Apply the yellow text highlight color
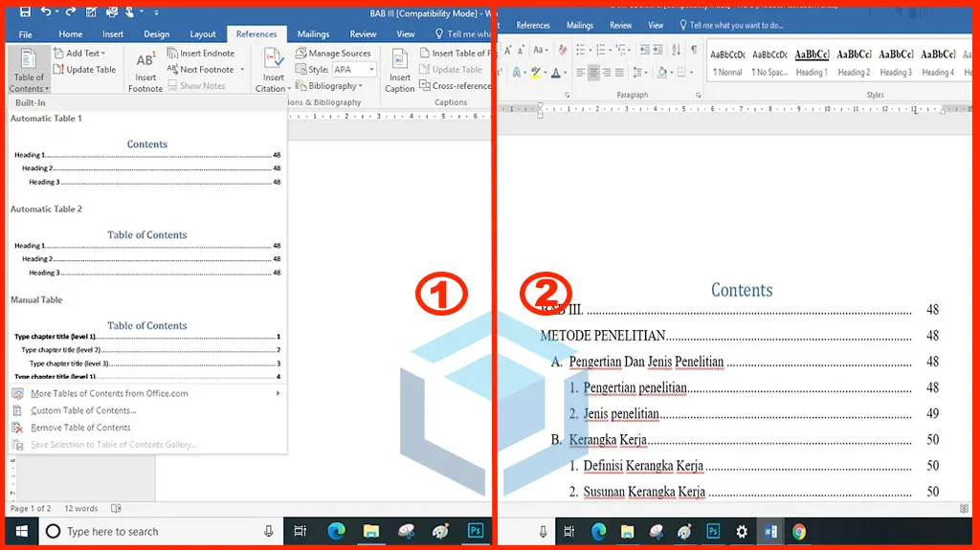980x550 pixels. (534, 73)
